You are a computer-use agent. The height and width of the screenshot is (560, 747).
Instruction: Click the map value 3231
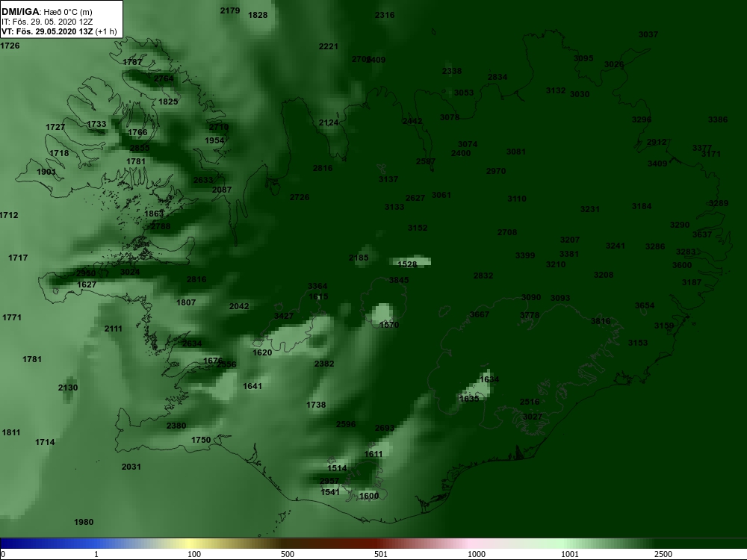click(590, 210)
